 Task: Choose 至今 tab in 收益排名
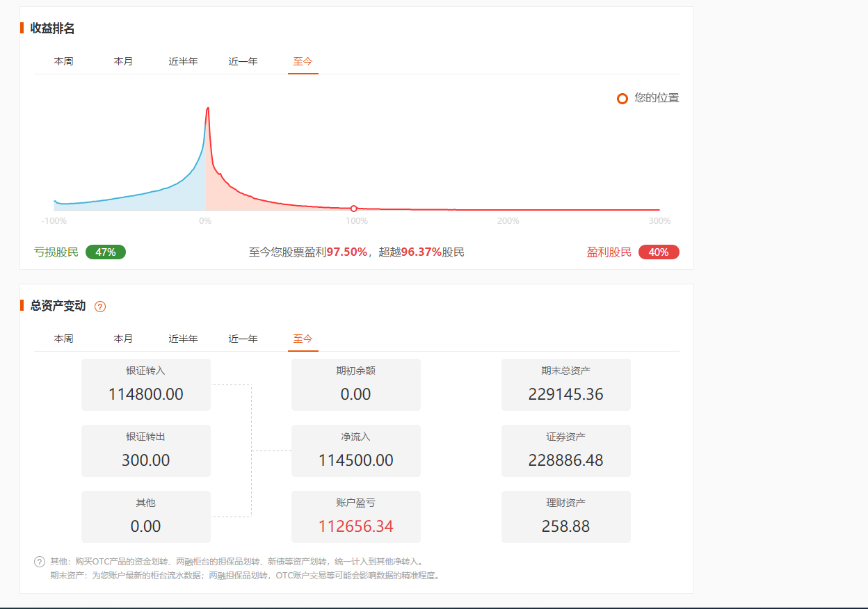tap(303, 61)
